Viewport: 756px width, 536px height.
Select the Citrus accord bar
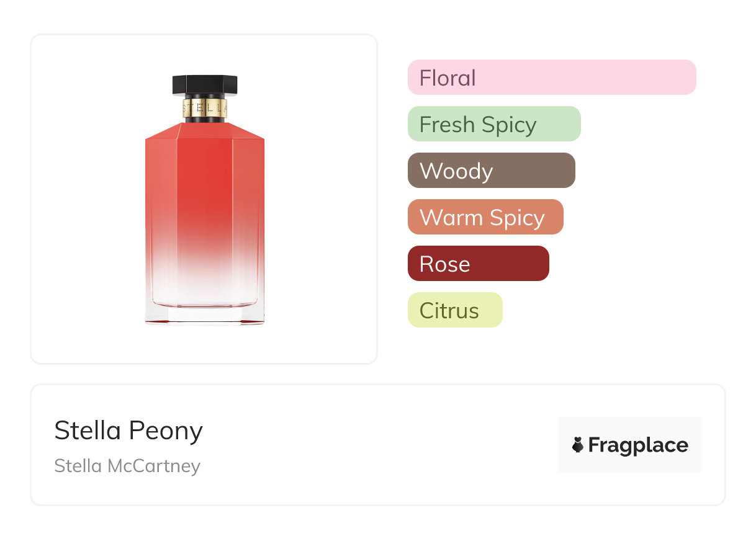click(455, 310)
